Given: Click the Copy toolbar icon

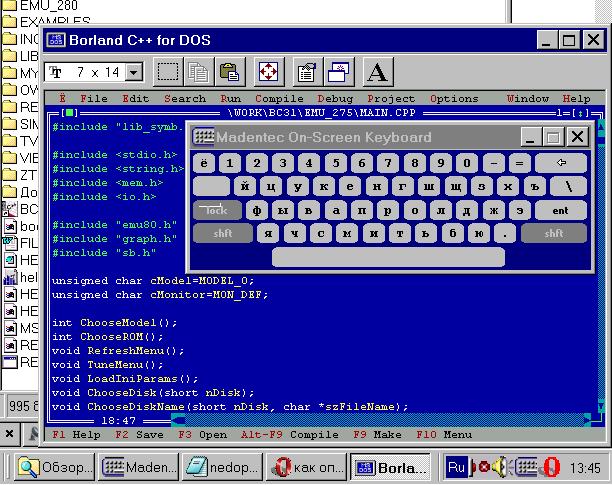Looking at the screenshot, I should click(x=199, y=72).
